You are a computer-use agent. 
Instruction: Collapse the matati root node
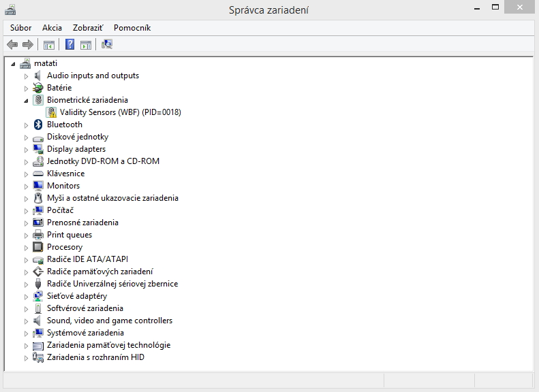(13, 64)
